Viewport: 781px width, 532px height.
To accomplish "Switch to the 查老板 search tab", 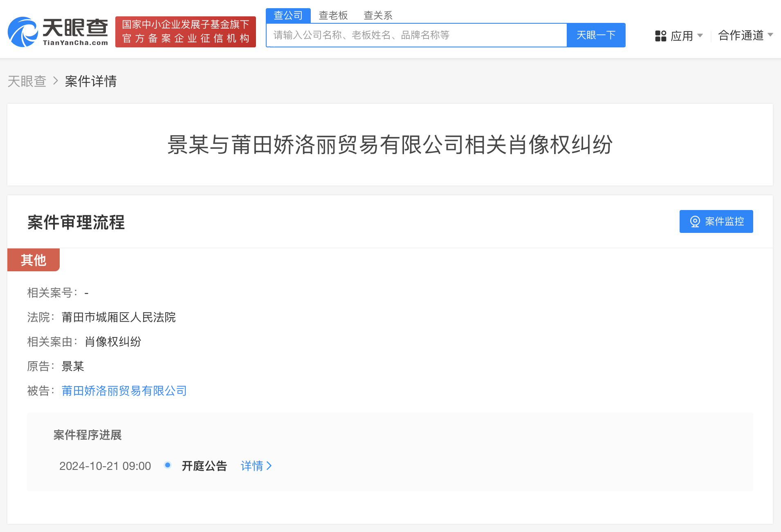I will tap(333, 15).
